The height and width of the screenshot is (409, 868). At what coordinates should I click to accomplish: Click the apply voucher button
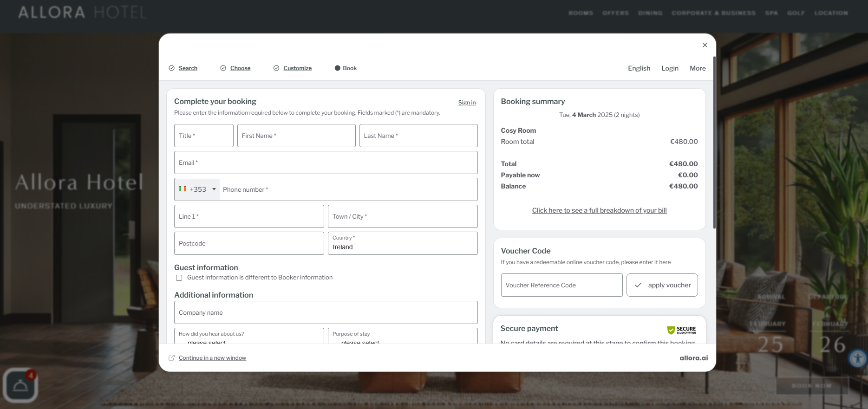[x=662, y=285]
